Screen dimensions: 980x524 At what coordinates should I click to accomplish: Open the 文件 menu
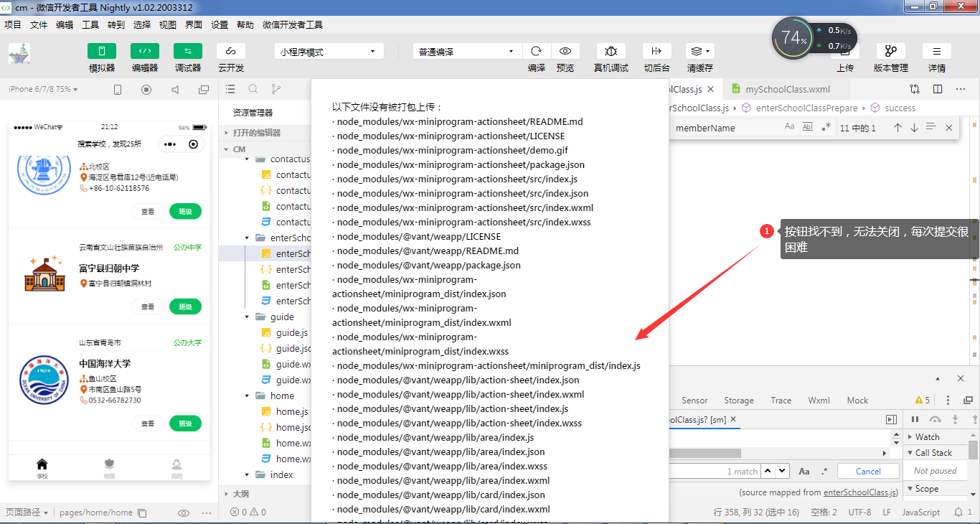tap(39, 24)
